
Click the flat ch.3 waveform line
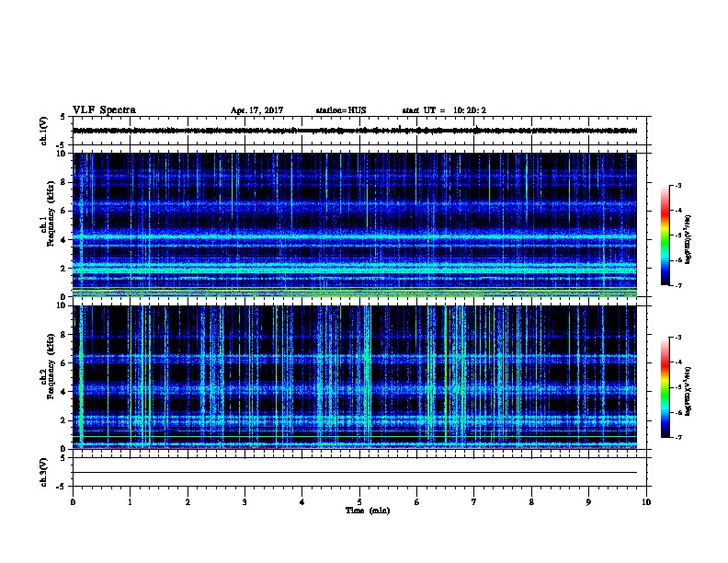355,473
